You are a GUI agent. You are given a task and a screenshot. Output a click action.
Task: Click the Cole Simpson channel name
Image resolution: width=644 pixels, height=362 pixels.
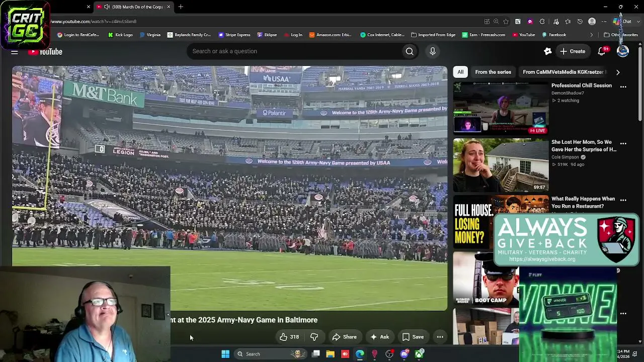[x=566, y=157]
